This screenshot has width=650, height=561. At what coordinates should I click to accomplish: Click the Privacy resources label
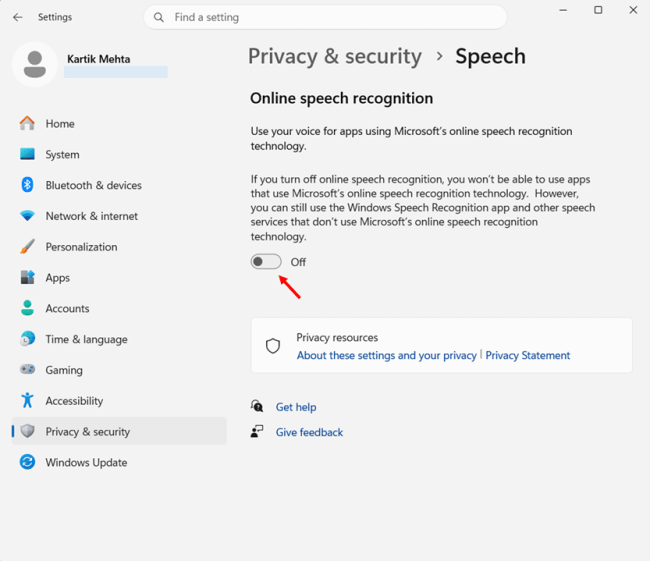(337, 338)
